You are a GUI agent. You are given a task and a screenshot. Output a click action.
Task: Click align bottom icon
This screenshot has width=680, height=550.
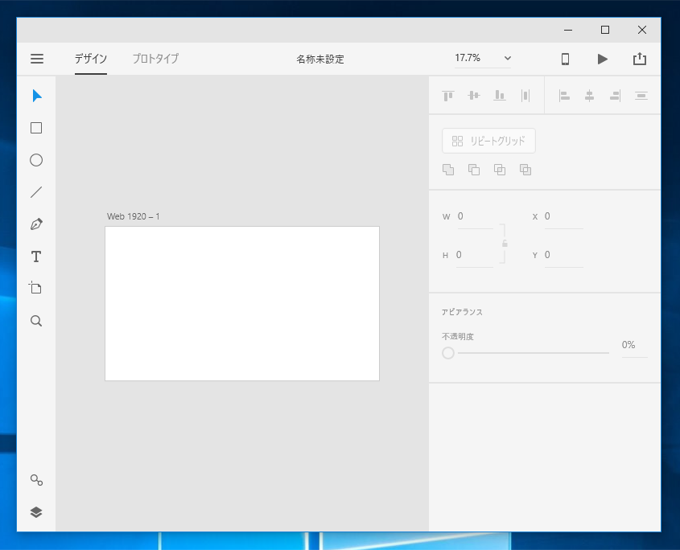point(500,95)
